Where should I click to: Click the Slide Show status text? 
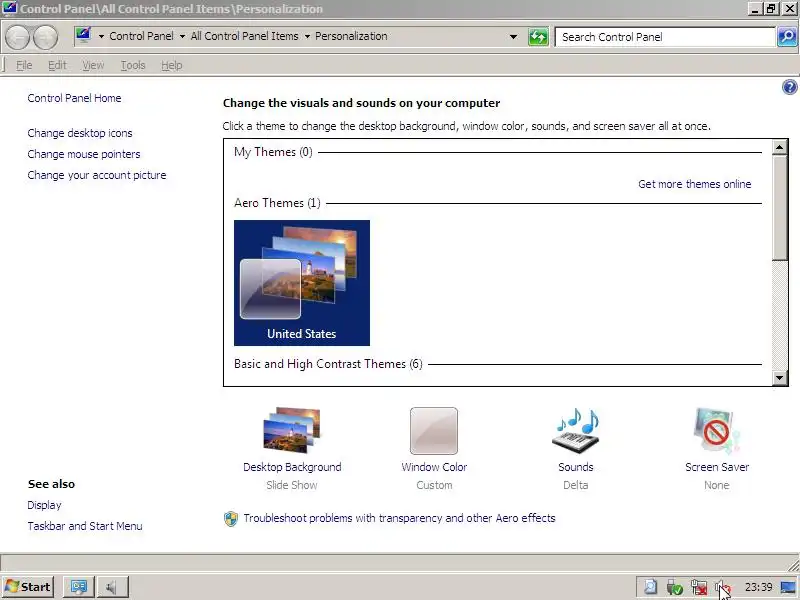coord(292,485)
